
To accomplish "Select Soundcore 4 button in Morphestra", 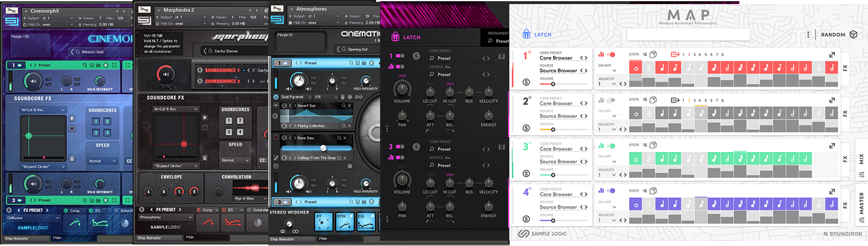I will pyautogui.click(x=241, y=132).
